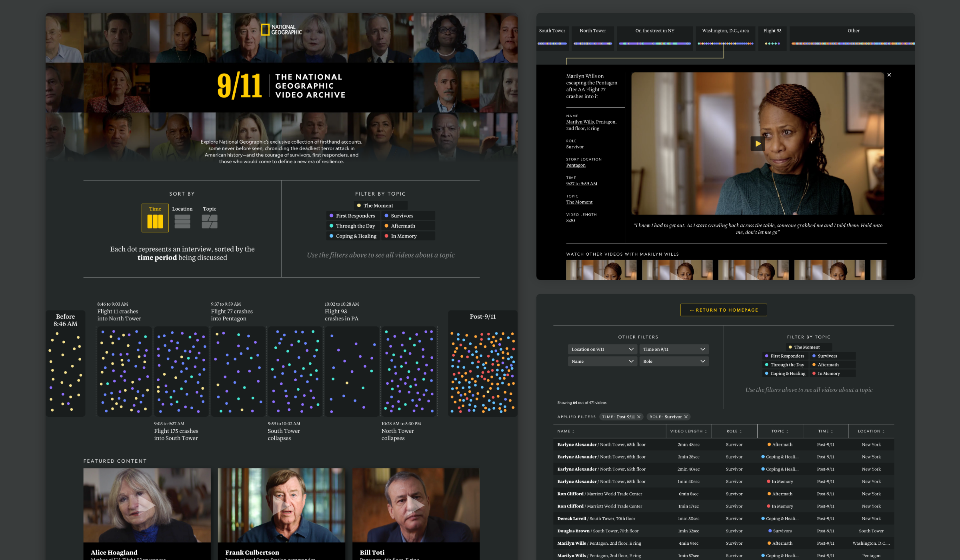Follow the Pentagon story location link
The height and width of the screenshot is (560, 960).
pyautogui.click(x=576, y=165)
